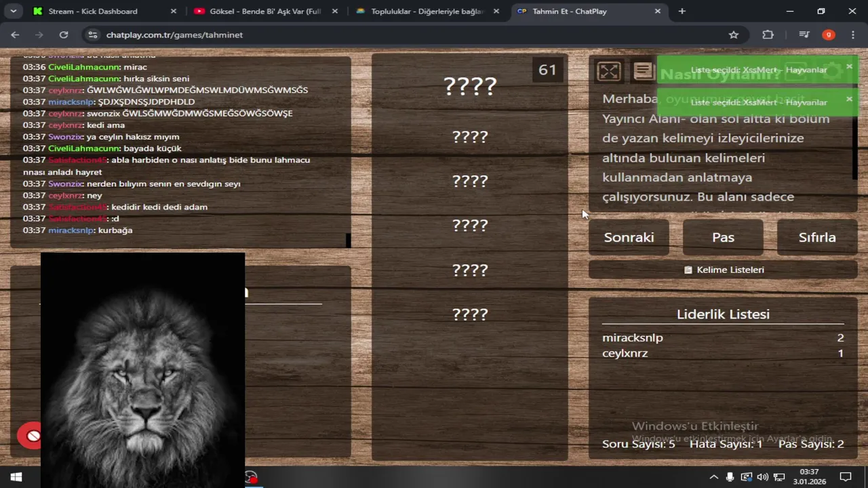868x488 pixels.
Task: Click the bottom ???? hidden word row
Action: (470, 314)
